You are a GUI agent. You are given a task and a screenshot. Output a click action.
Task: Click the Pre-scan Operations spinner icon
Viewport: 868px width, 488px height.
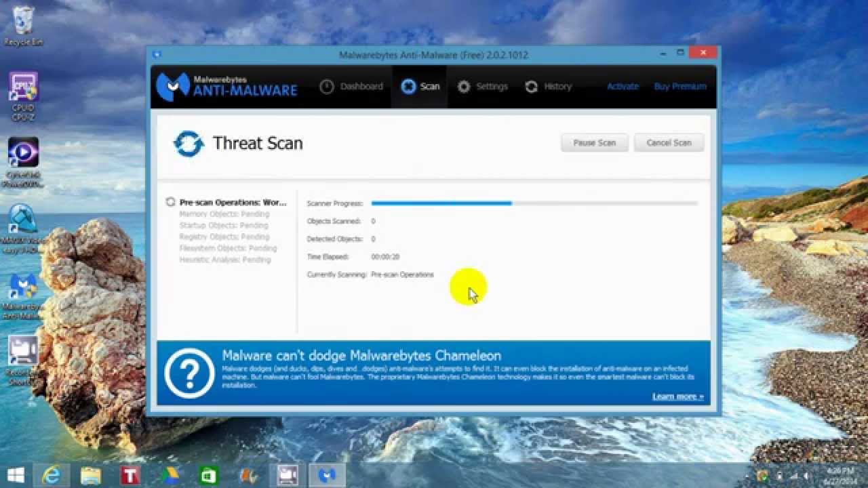(171, 202)
